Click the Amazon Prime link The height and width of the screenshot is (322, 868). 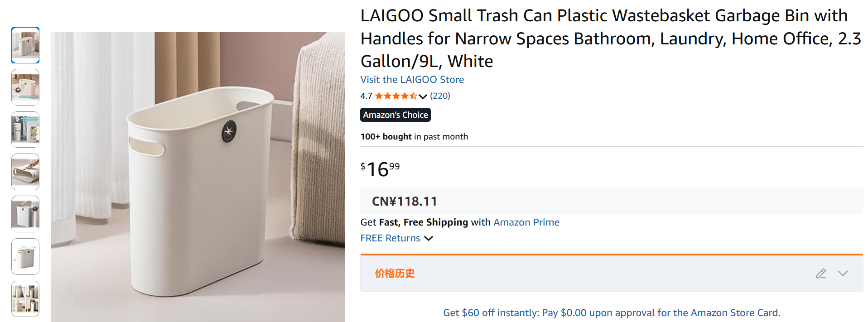[x=526, y=222]
